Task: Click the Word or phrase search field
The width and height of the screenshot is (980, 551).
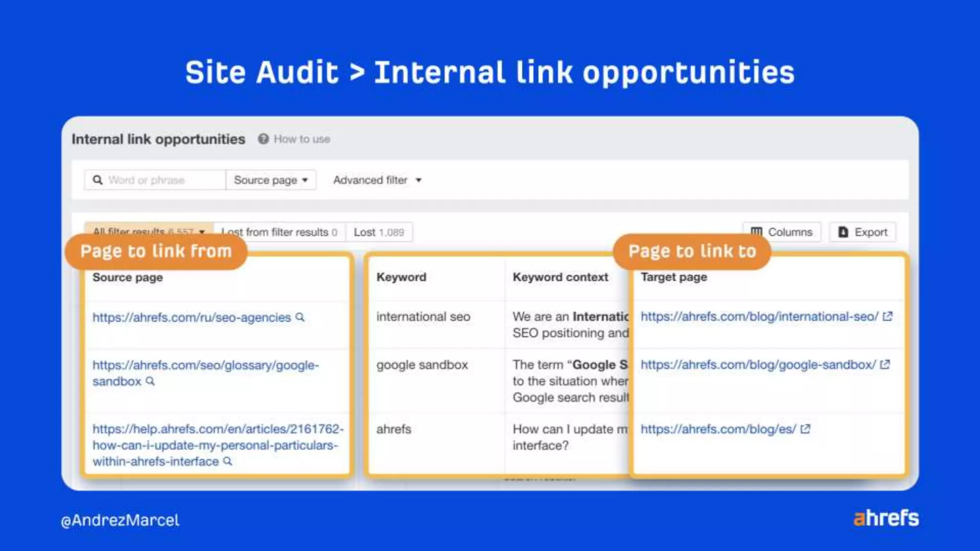Action: pyautogui.click(x=155, y=180)
